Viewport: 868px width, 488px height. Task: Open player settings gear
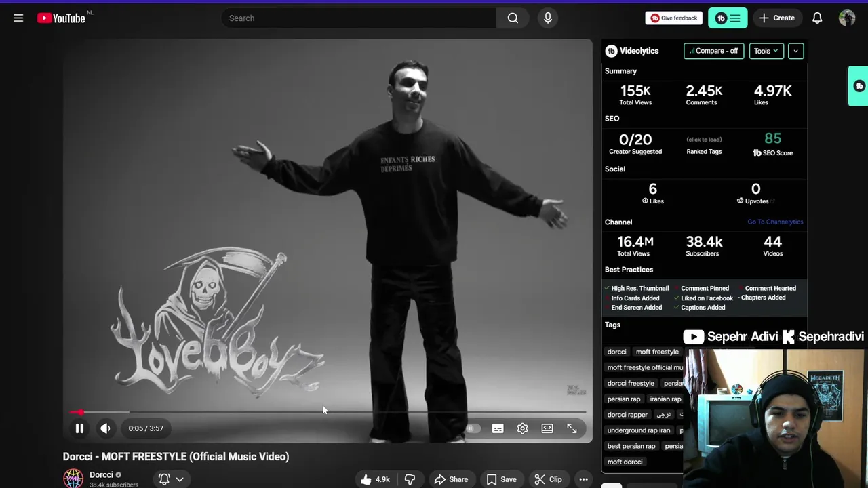pos(522,428)
